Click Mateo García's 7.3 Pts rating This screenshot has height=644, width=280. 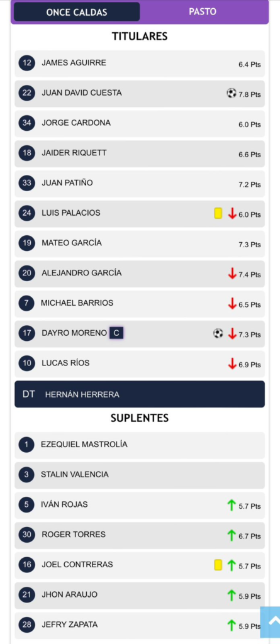click(250, 245)
